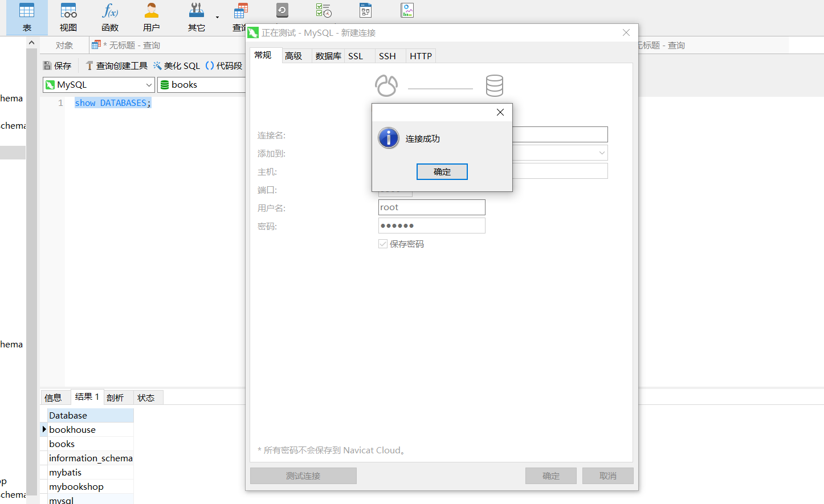Click the database cylinder icon in the diagram
Screen dimensions: 824x504
pos(495,86)
